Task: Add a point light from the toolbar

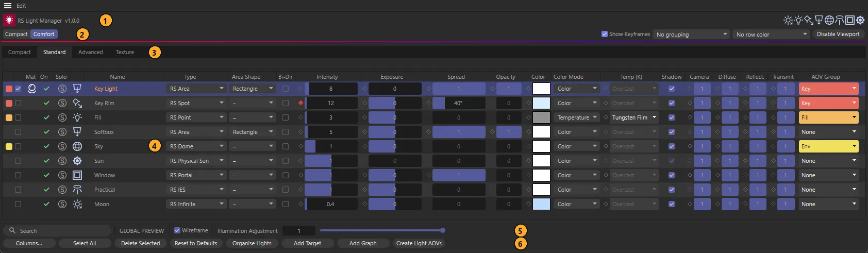Action: pyautogui.click(x=798, y=20)
